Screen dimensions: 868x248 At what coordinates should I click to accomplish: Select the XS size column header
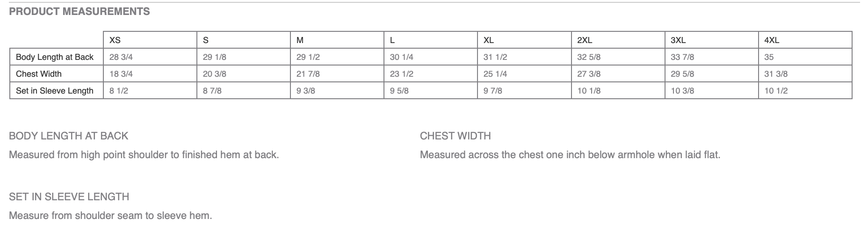point(115,40)
